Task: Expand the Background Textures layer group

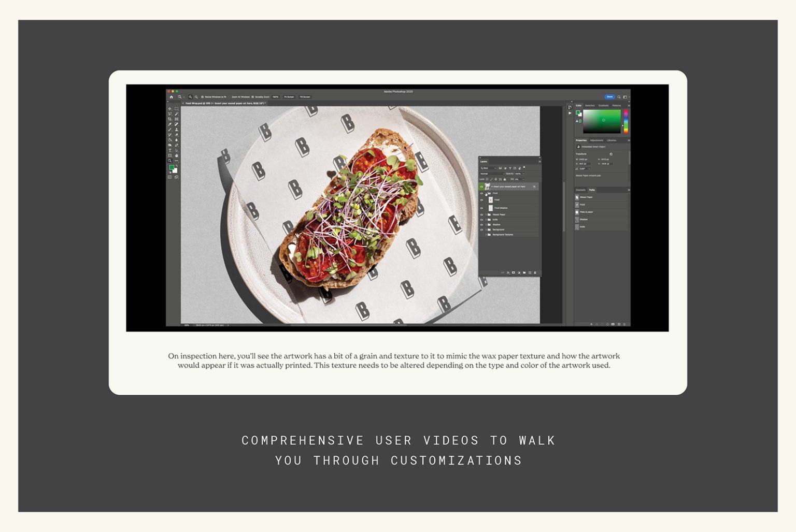Action: pos(486,235)
